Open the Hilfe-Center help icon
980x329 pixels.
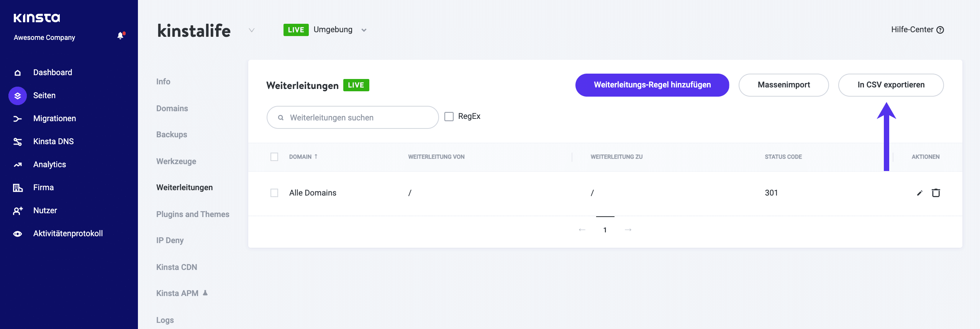940,30
